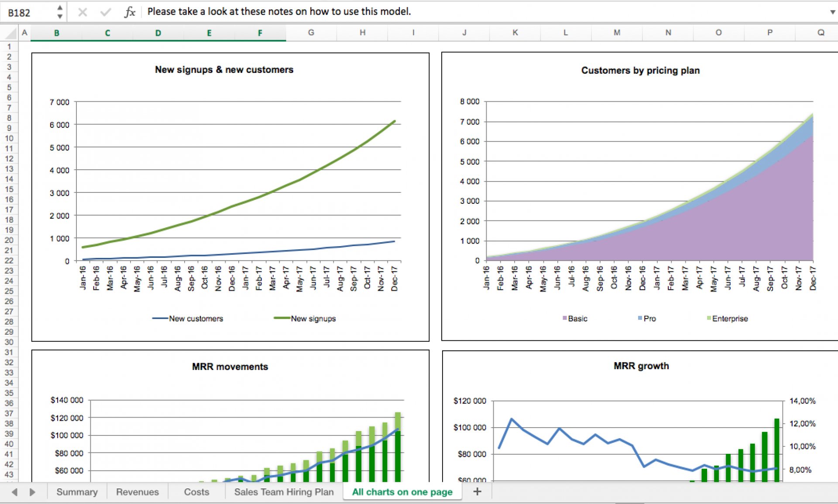Image resolution: width=838 pixels, height=504 pixels.
Task: Select column P header
Action: (x=770, y=33)
